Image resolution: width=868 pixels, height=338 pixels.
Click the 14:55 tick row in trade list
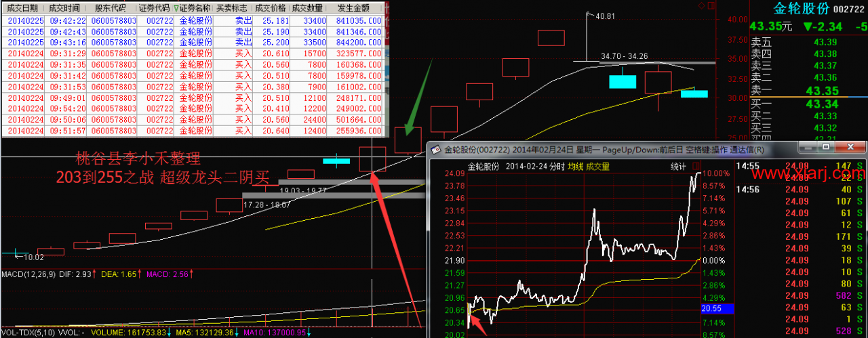coord(802,165)
